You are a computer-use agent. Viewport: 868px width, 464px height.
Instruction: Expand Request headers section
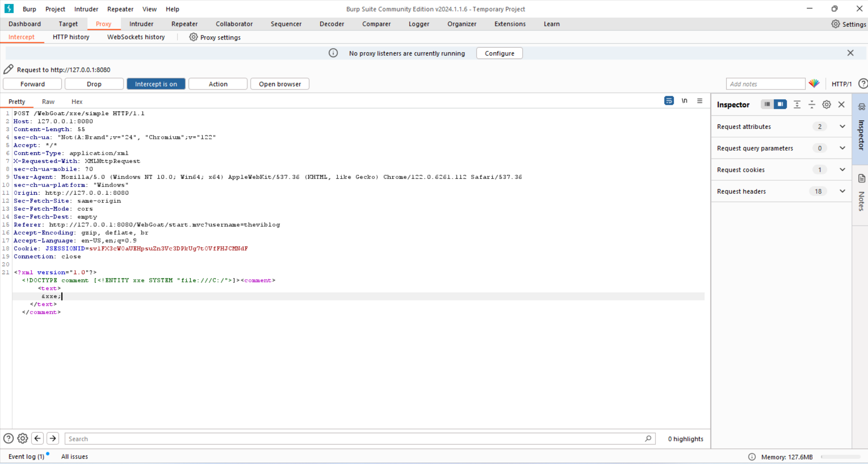pos(843,191)
